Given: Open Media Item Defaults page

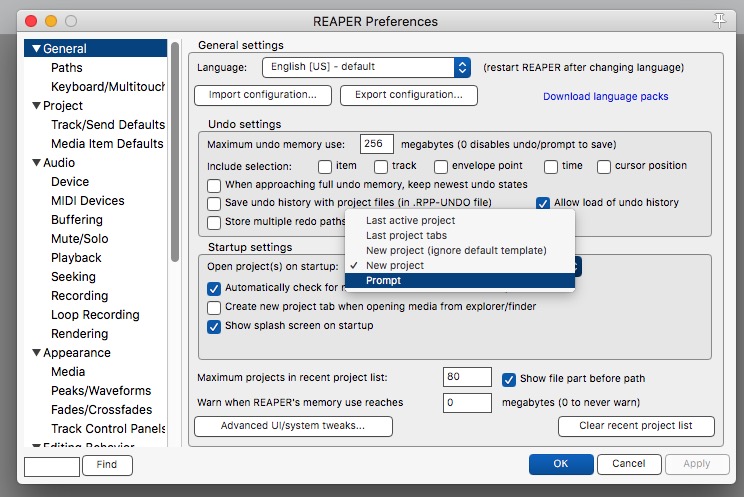Looking at the screenshot, I should (x=107, y=144).
